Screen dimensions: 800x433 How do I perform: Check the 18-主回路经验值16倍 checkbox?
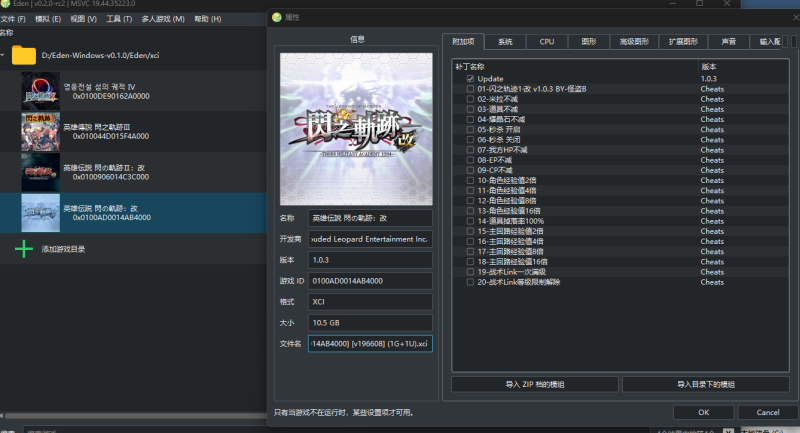[x=470, y=262]
